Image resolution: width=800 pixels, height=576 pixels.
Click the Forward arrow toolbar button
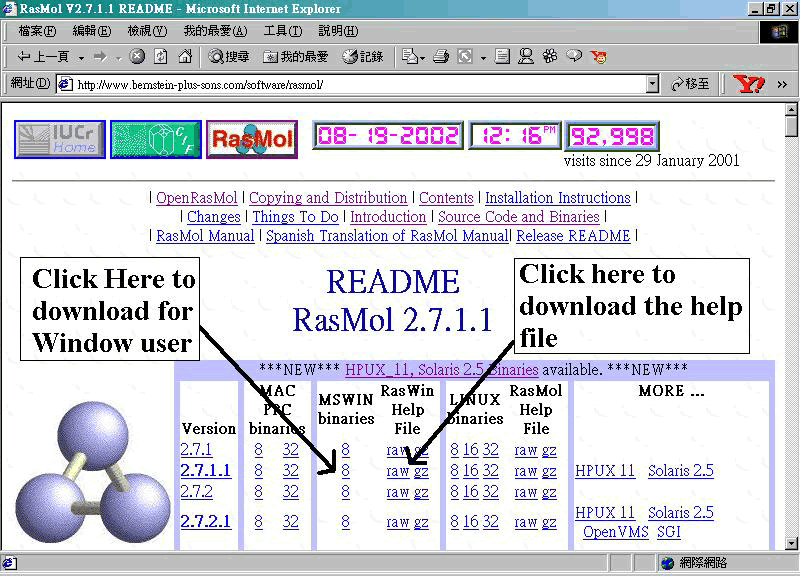[x=101, y=57]
